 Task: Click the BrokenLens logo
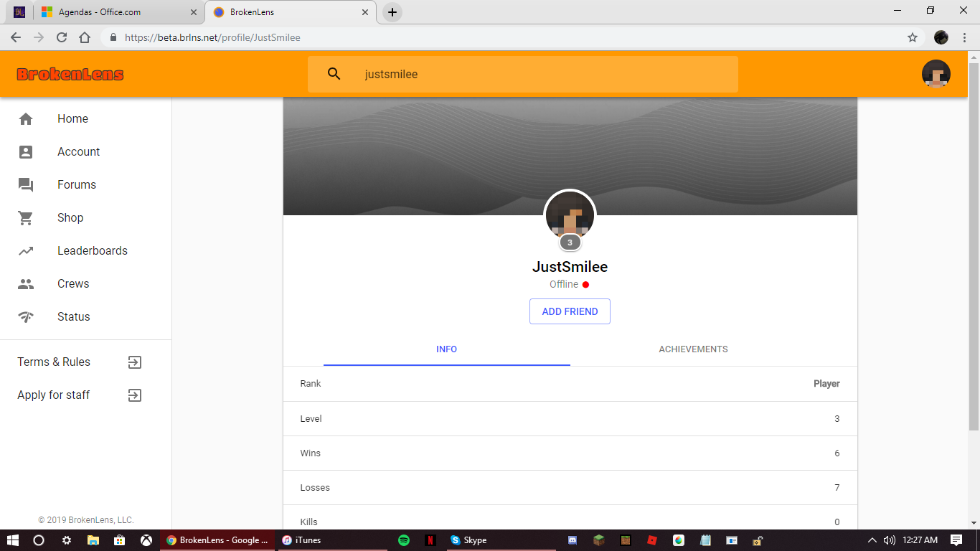pyautogui.click(x=70, y=74)
